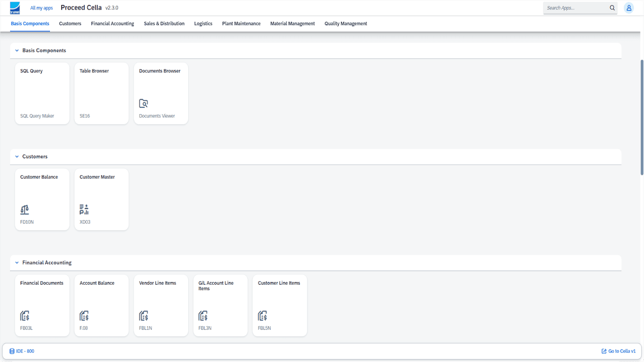Open the user profile avatar icon

[x=628, y=8]
